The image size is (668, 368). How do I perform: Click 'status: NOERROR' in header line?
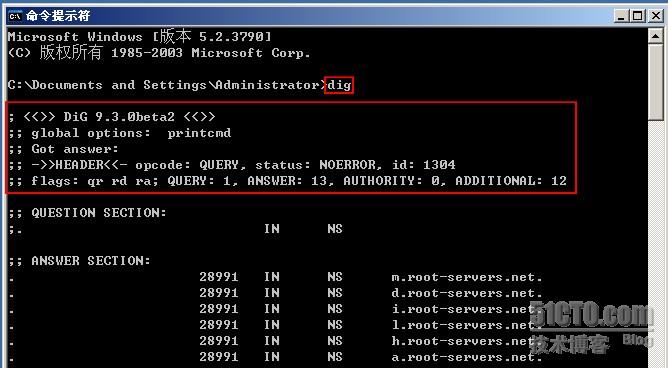pyautogui.click(x=316, y=165)
